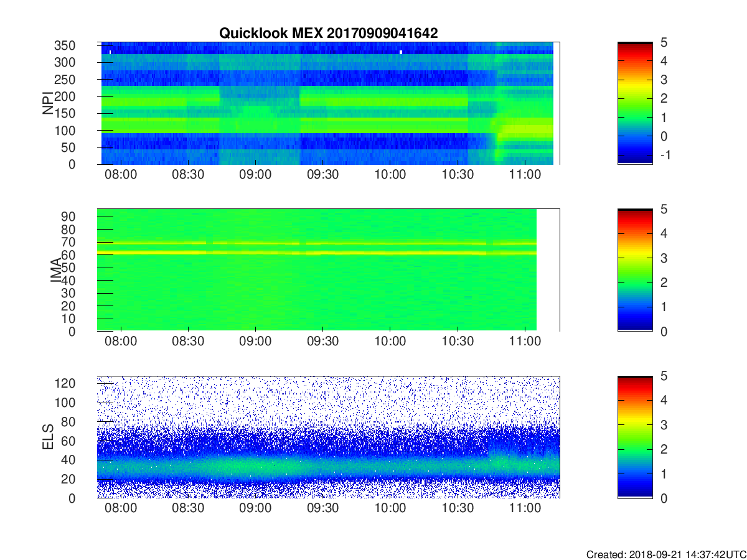Viewport: 747px width, 560px height.
Task: Click the Created 2018-09-21 timestamp text
Action: click(665, 554)
